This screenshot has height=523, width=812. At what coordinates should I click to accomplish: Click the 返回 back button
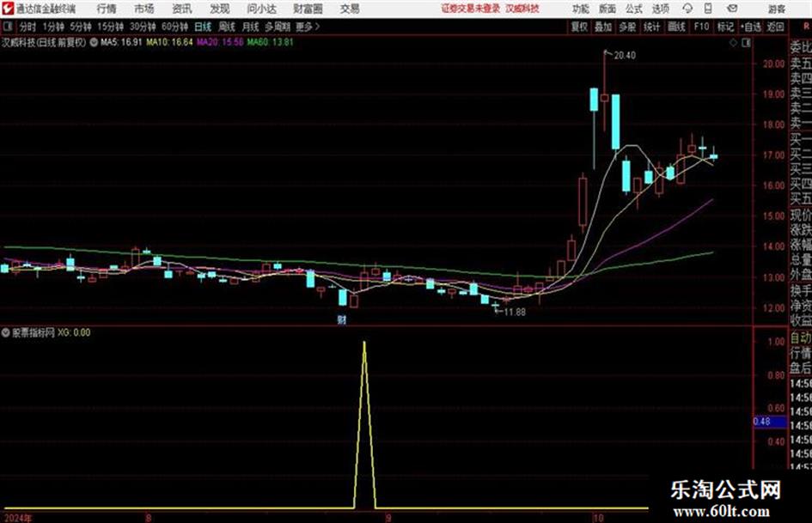pyautogui.click(x=775, y=27)
